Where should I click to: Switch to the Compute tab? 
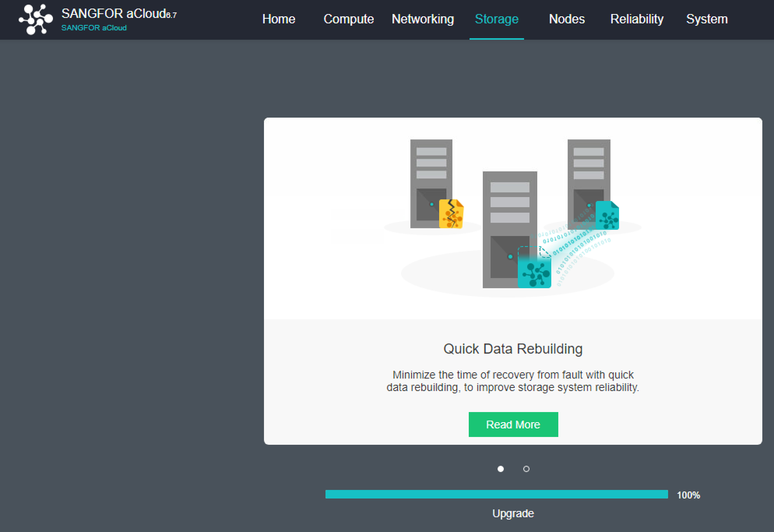tap(348, 19)
